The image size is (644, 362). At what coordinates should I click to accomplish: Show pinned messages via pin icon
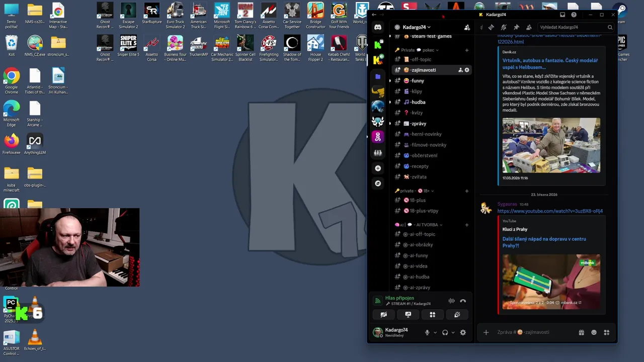[x=516, y=27]
